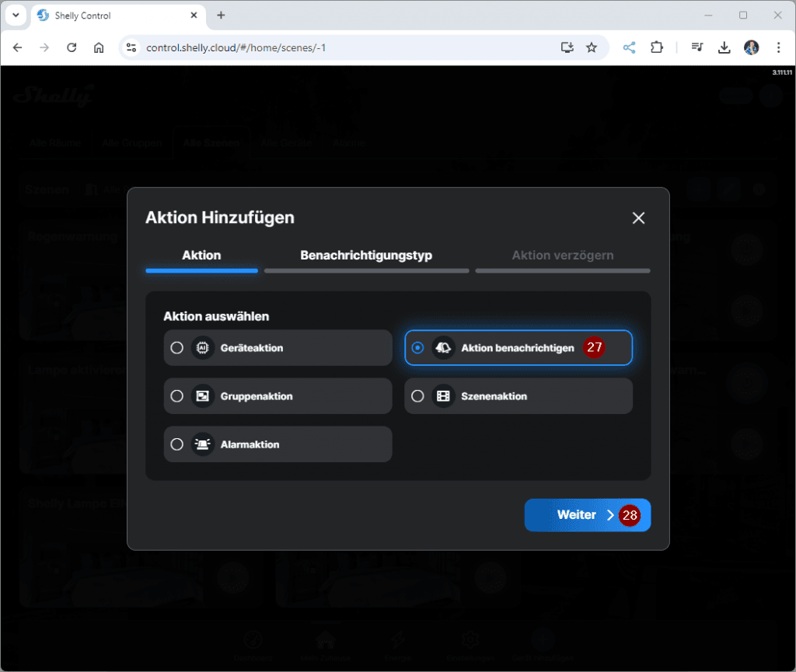796x672 pixels.
Task: Select the Geräteaktion radio button
Action: (x=177, y=348)
